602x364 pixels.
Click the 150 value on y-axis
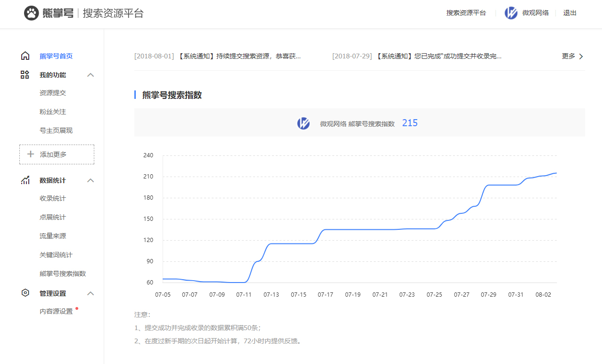point(148,219)
